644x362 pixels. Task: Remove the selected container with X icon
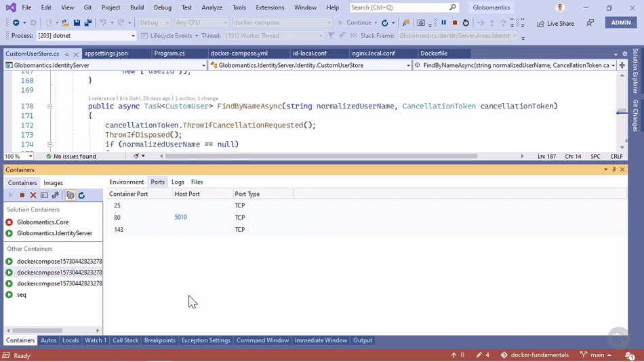click(x=33, y=195)
